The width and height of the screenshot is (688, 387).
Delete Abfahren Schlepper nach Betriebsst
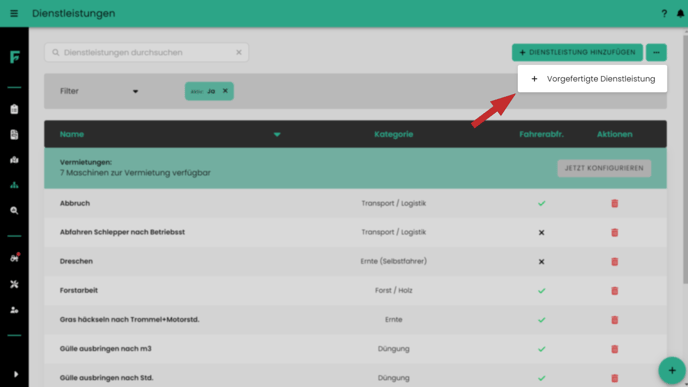[614, 232]
